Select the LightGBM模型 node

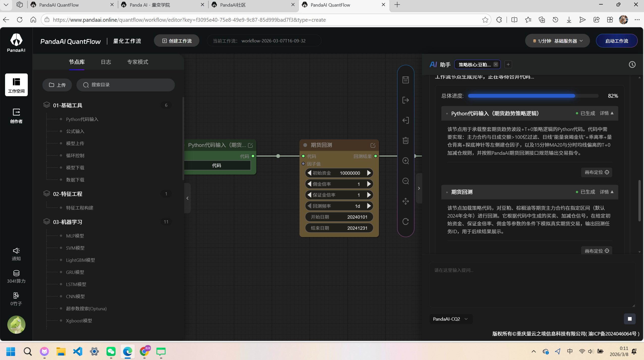[80, 260]
